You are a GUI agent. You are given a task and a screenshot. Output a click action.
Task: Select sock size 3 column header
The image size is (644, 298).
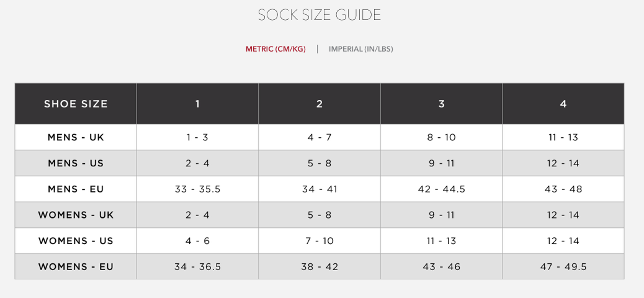click(x=442, y=104)
